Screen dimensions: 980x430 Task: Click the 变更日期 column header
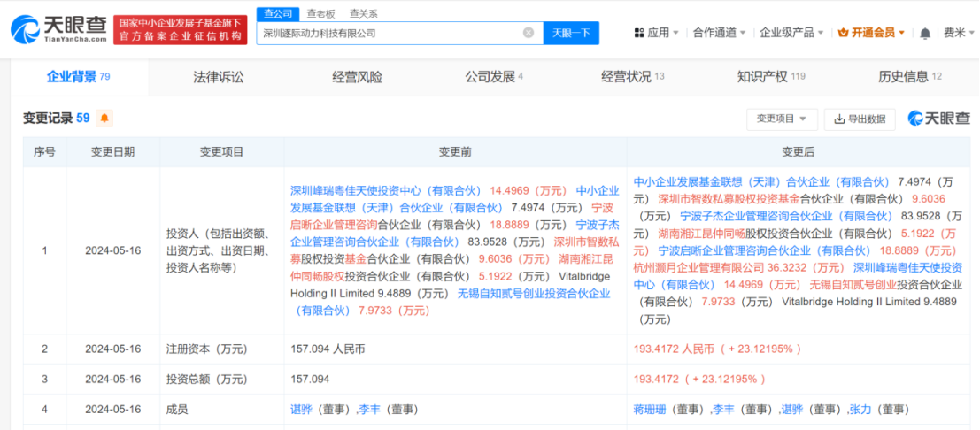112,152
